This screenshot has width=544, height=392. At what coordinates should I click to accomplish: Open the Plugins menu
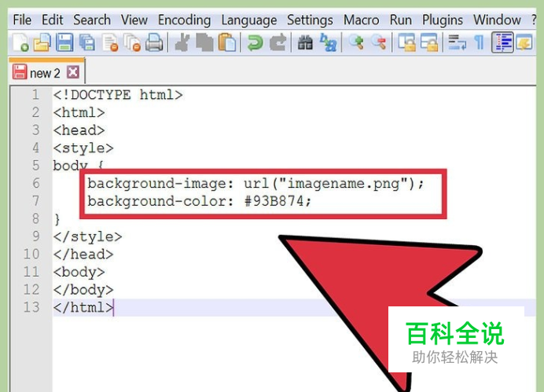click(x=443, y=20)
